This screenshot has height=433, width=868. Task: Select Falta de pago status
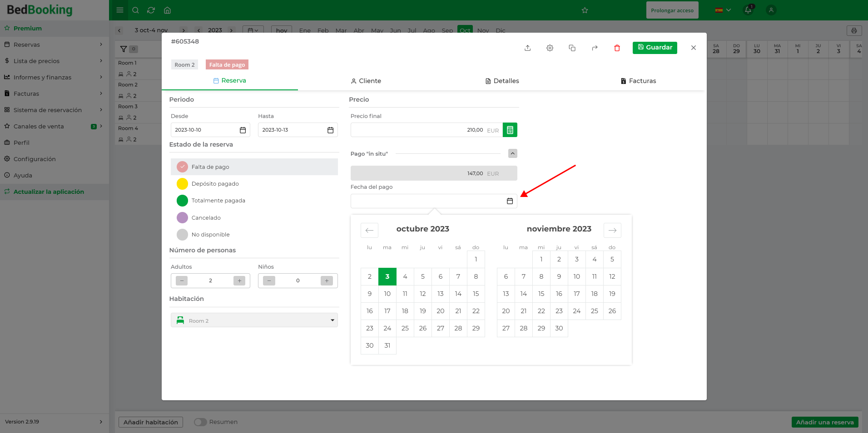[x=254, y=167]
